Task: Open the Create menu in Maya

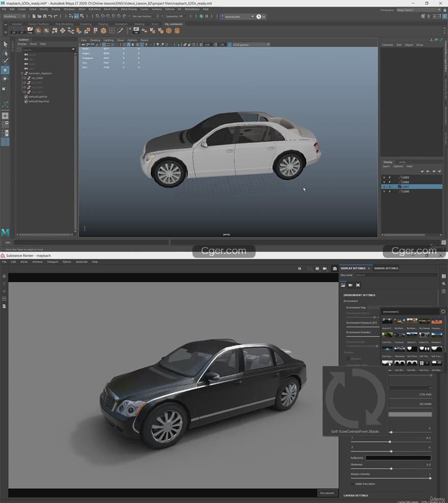Action: pyautogui.click(x=22, y=9)
